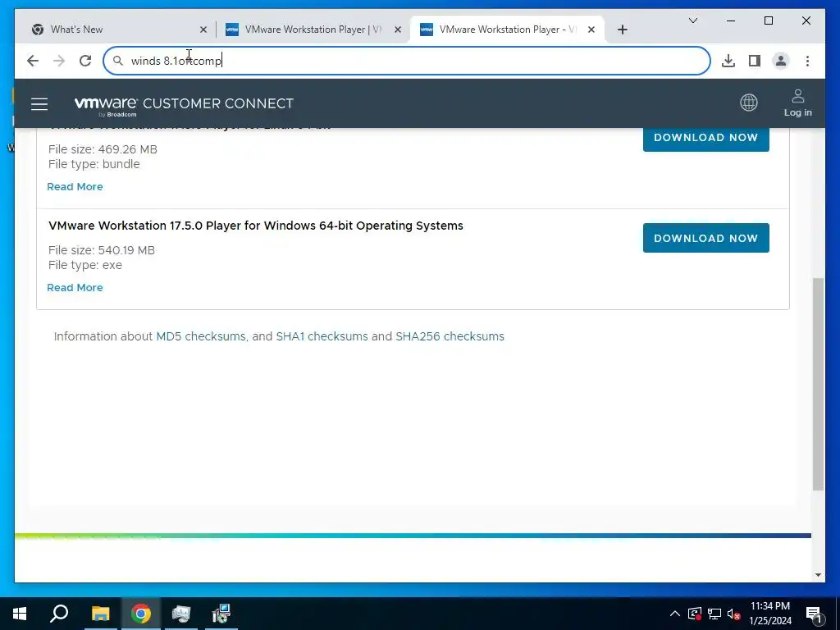Viewport: 840px width, 630px height.
Task: Show hidden system tray icons
Action: click(x=674, y=614)
